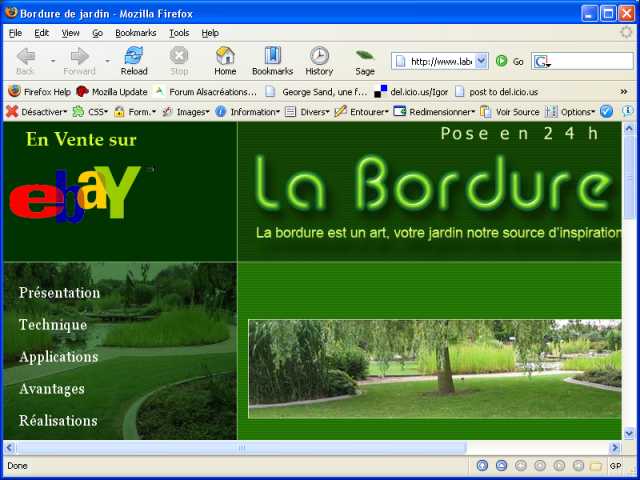Image resolution: width=640 pixels, height=480 pixels.
Task: Go to the Réalisations page link
Action: coord(58,421)
